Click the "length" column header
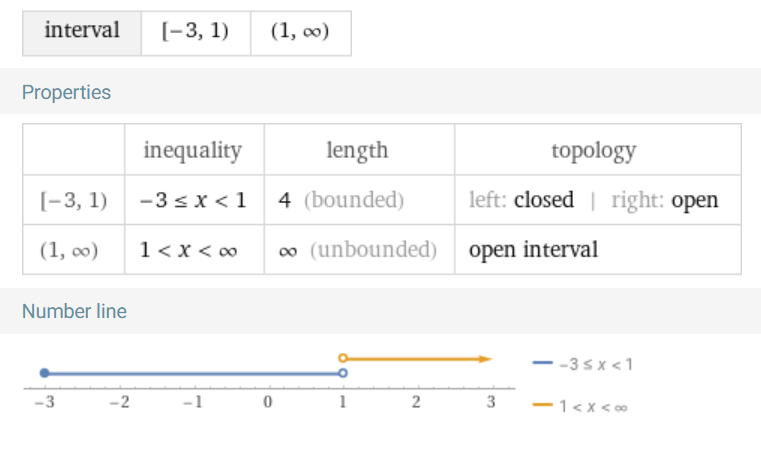 click(x=357, y=151)
